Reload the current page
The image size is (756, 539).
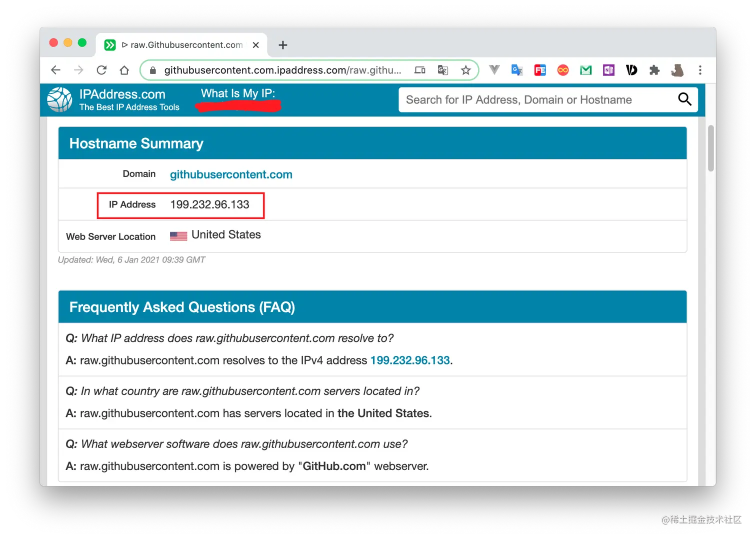[101, 70]
